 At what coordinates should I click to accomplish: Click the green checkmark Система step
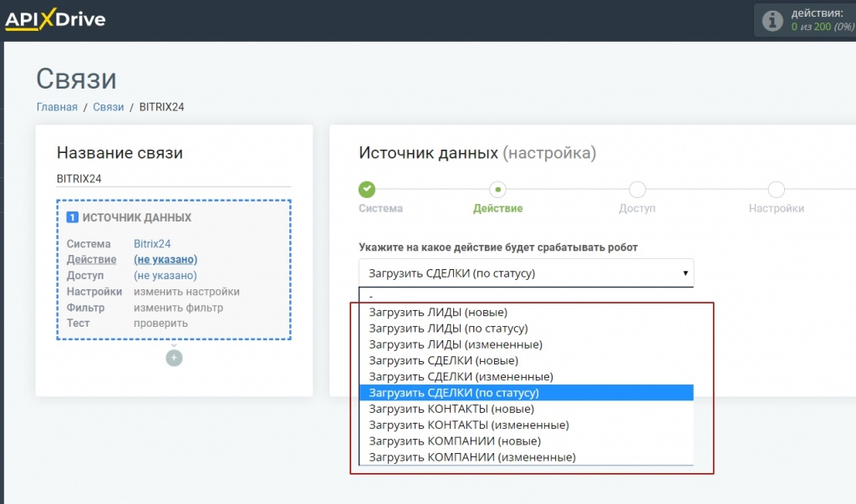367,190
